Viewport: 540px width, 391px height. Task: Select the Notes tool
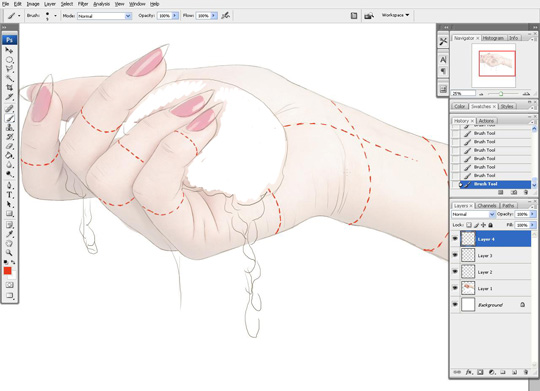9,225
